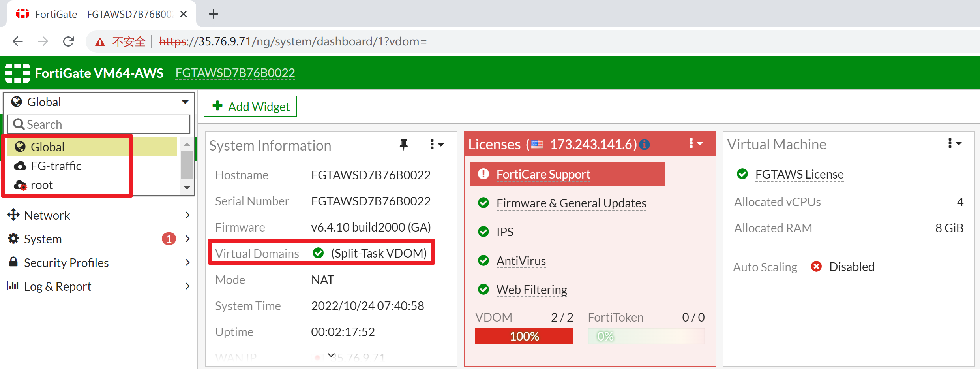Open Licenses widget options menu
The height and width of the screenshot is (369, 980).
point(695,144)
